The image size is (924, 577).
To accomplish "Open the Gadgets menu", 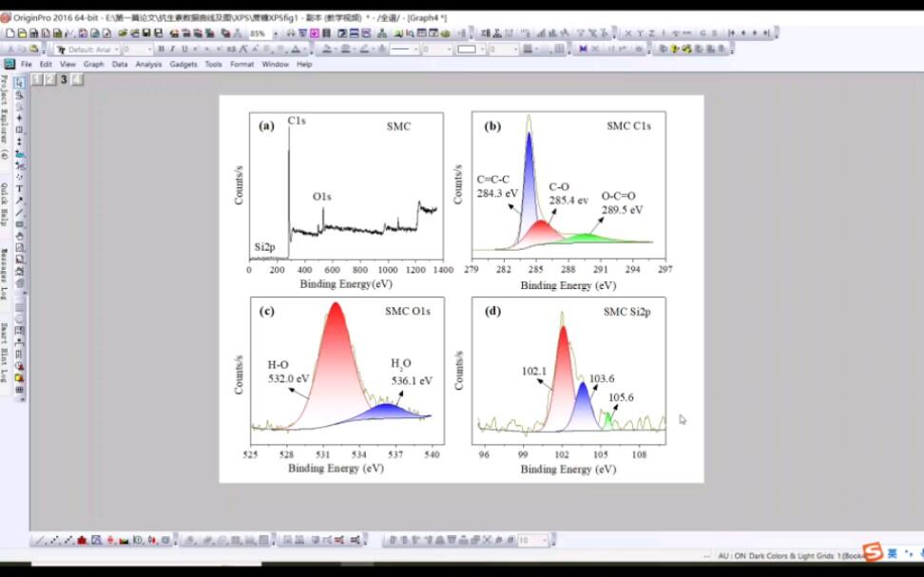I will click(x=183, y=65).
